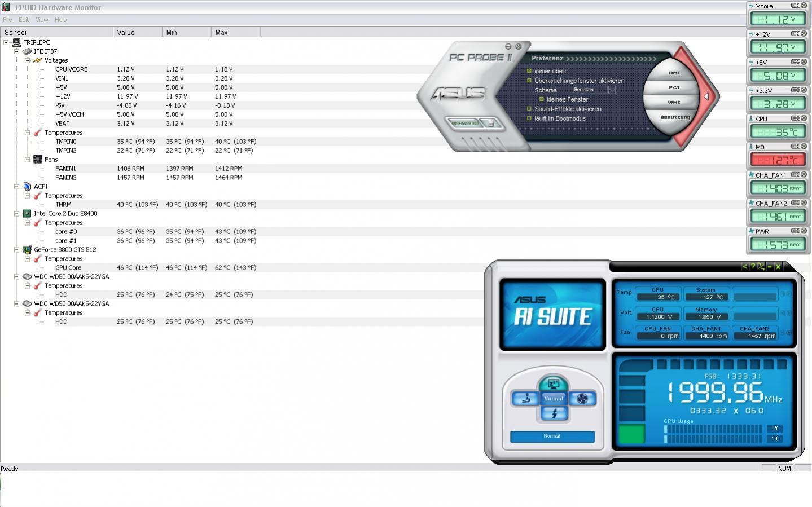Collapse the Voltages group
The height and width of the screenshot is (507, 812).
(27, 60)
